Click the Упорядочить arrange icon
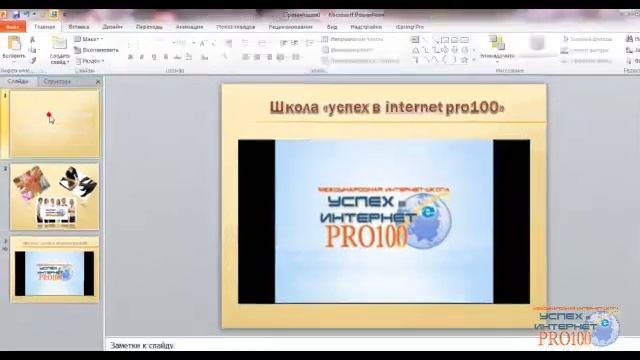This screenshot has height=360, width=640. click(497, 43)
